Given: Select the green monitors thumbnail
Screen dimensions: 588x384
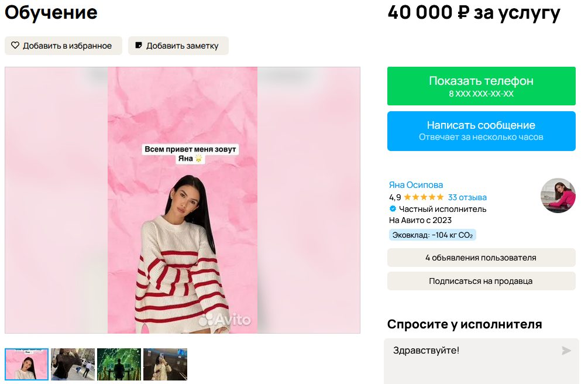Looking at the screenshot, I should click(119, 364).
